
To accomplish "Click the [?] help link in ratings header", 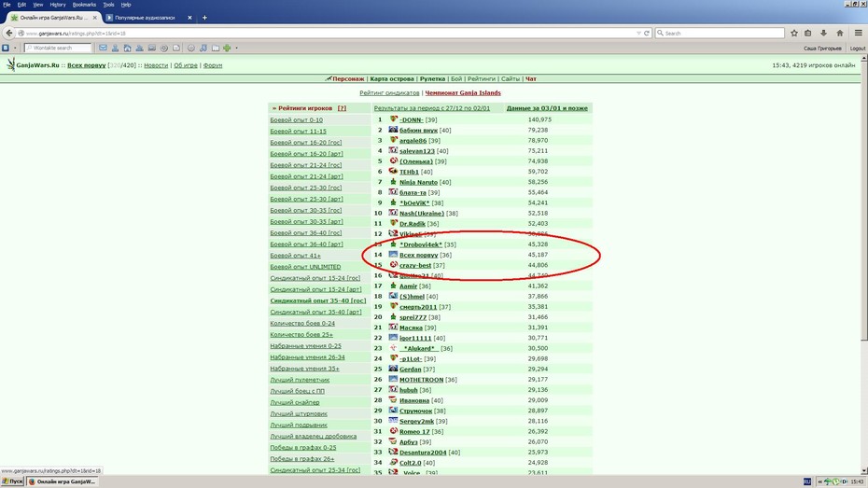I will point(342,108).
